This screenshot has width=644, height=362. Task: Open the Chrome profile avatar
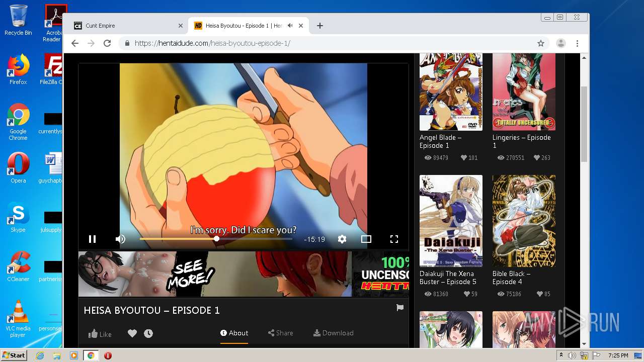[x=560, y=43]
